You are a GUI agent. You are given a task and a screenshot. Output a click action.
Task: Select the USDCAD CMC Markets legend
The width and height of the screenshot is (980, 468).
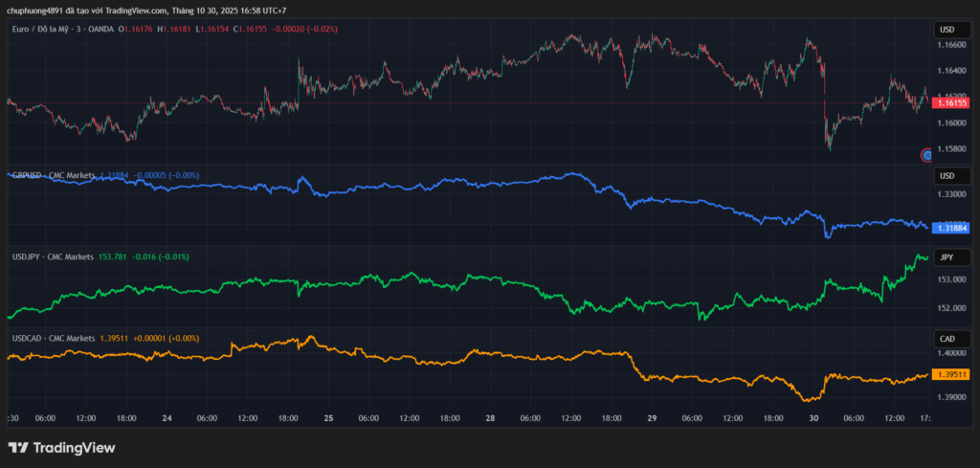(x=53, y=338)
